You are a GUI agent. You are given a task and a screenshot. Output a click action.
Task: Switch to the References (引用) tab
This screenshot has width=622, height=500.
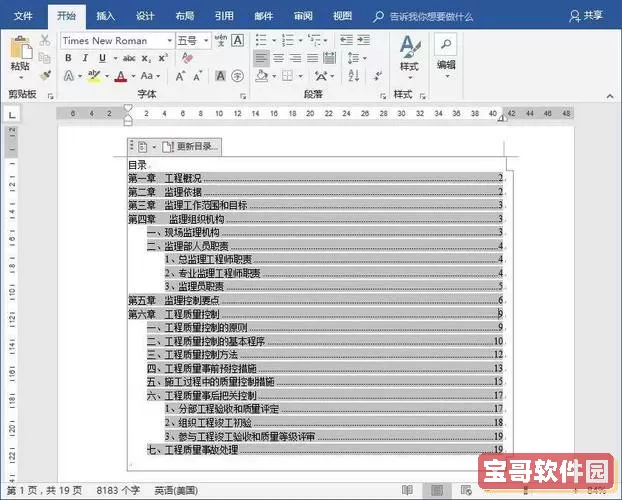pos(224,16)
